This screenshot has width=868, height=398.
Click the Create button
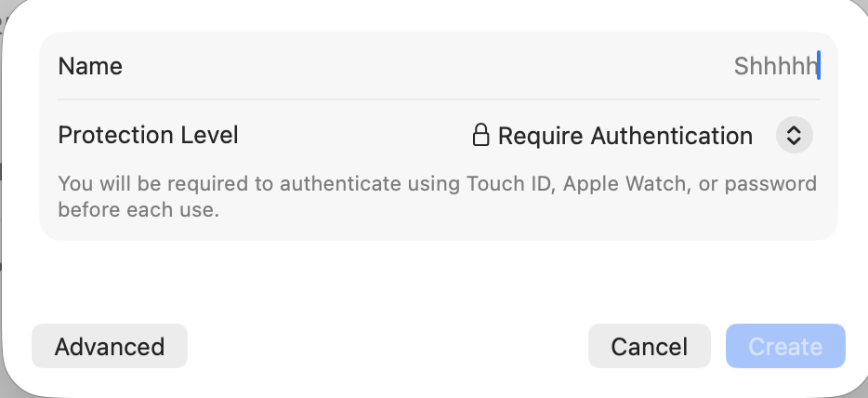(785, 346)
